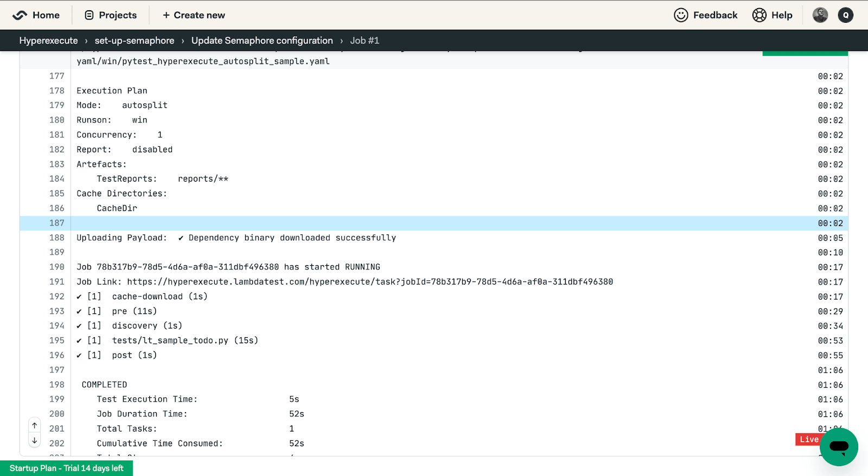Click 'TestReports: reports/**' log line
868x476 pixels.
tap(163, 179)
